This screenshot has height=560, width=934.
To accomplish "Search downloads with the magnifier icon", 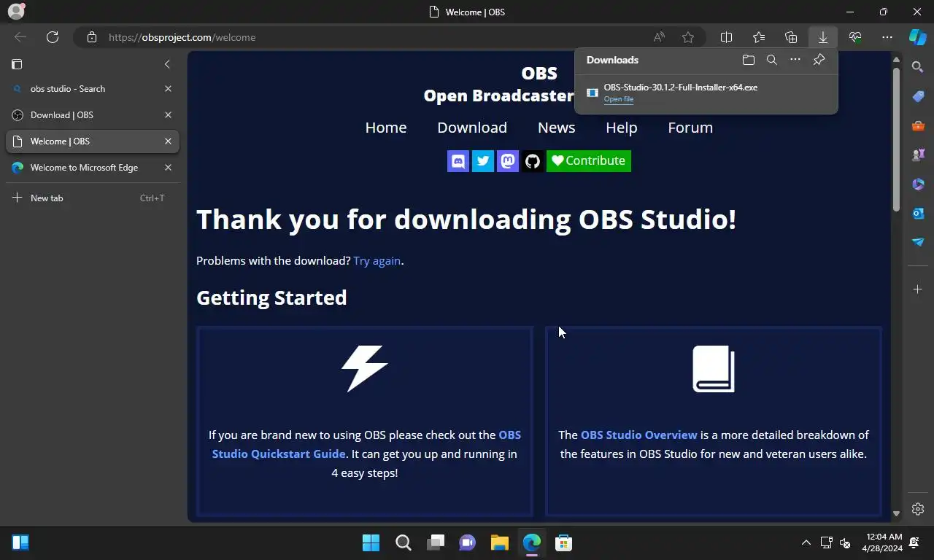I will coord(771,60).
